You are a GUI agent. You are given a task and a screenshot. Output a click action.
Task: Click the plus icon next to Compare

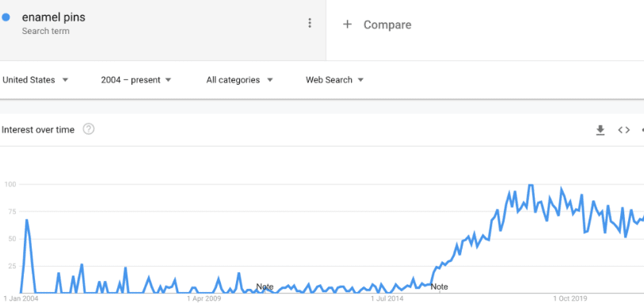tap(348, 25)
